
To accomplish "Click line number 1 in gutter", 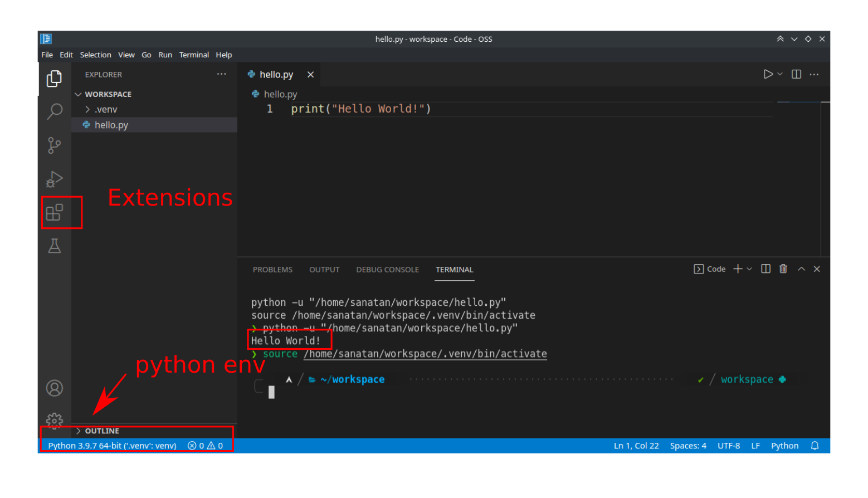I will tap(270, 109).
